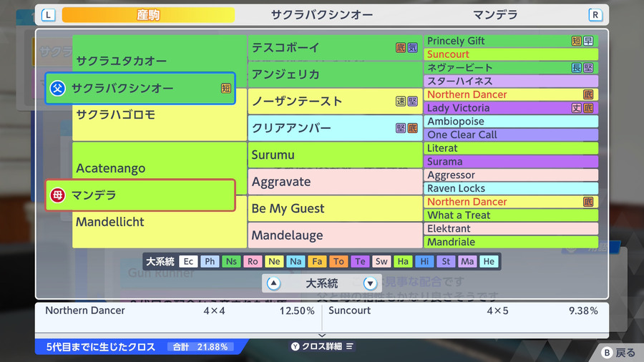
Task: Select the Hi lineage swatch
Action: (x=424, y=261)
